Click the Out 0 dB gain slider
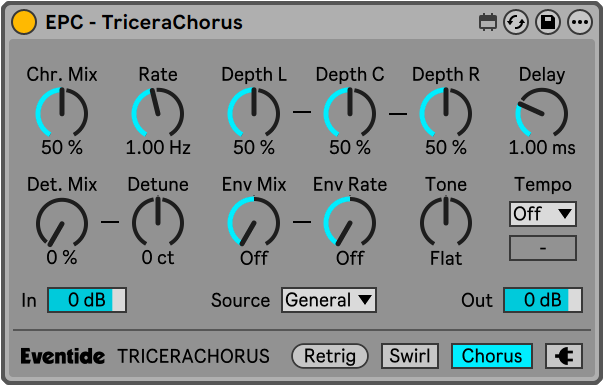 (x=543, y=300)
